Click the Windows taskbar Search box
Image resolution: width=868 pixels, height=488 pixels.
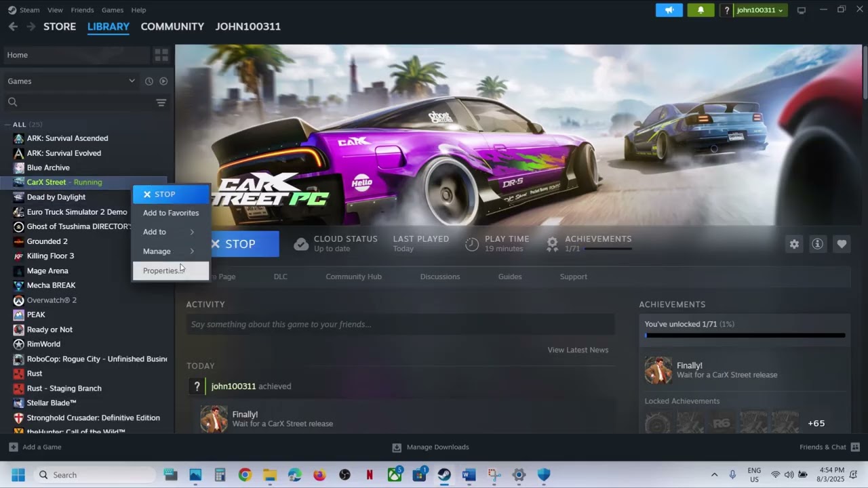coord(95,475)
